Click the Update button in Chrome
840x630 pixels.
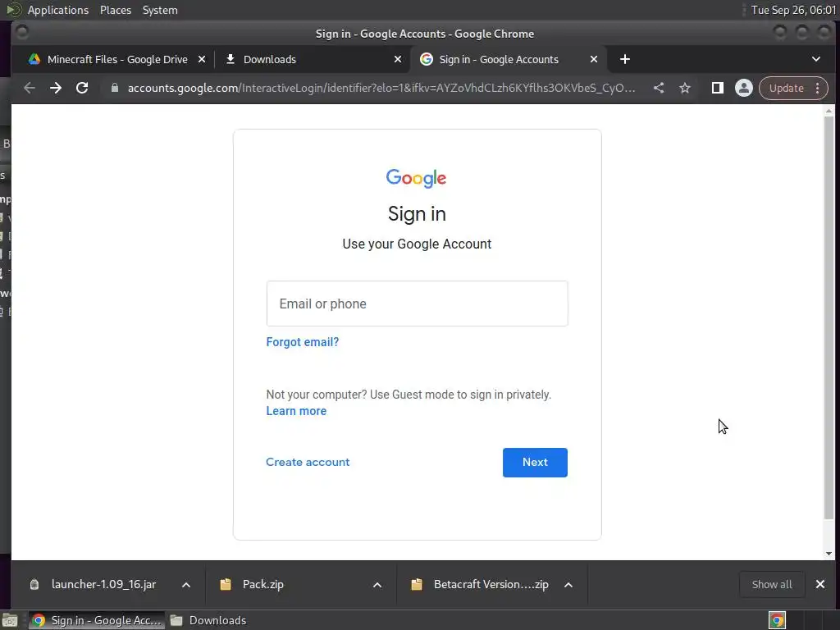point(786,88)
